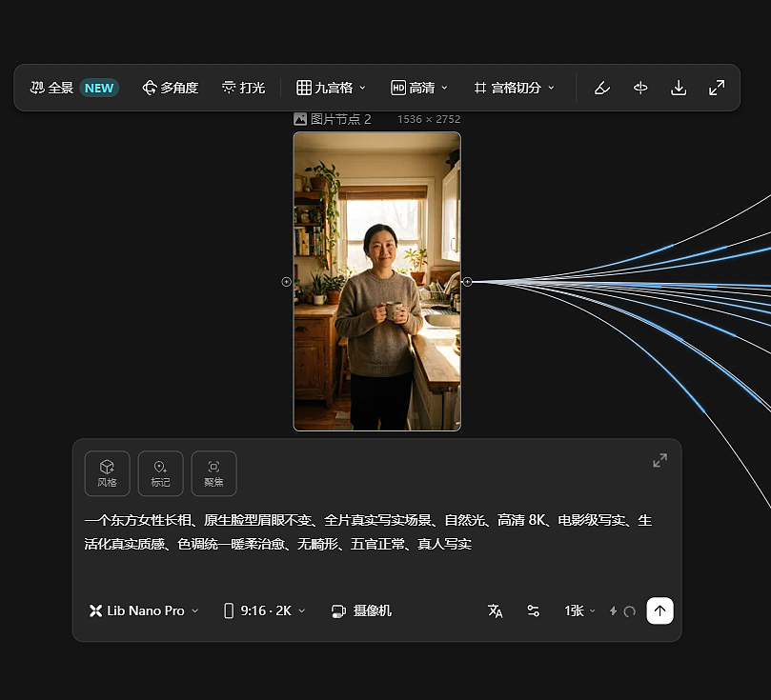Open the Lib Nano Pro model dropdown
This screenshot has width=771, height=700.
144,610
